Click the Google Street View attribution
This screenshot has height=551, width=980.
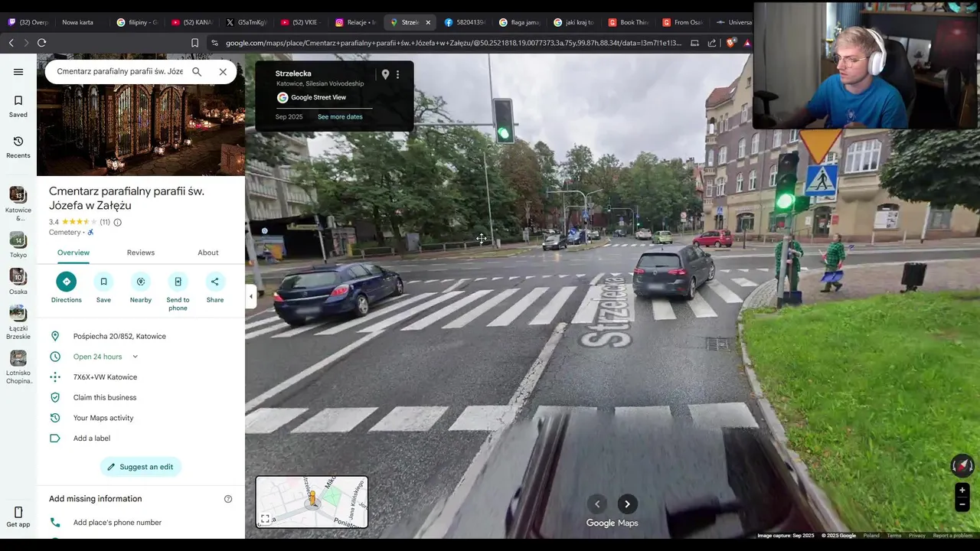pyautogui.click(x=312, y=97)
